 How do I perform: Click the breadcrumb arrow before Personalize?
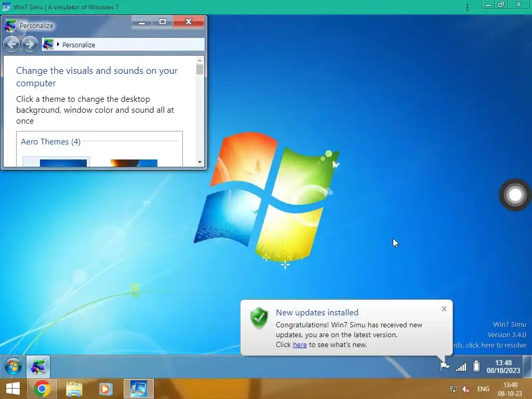tap(58, 45)
